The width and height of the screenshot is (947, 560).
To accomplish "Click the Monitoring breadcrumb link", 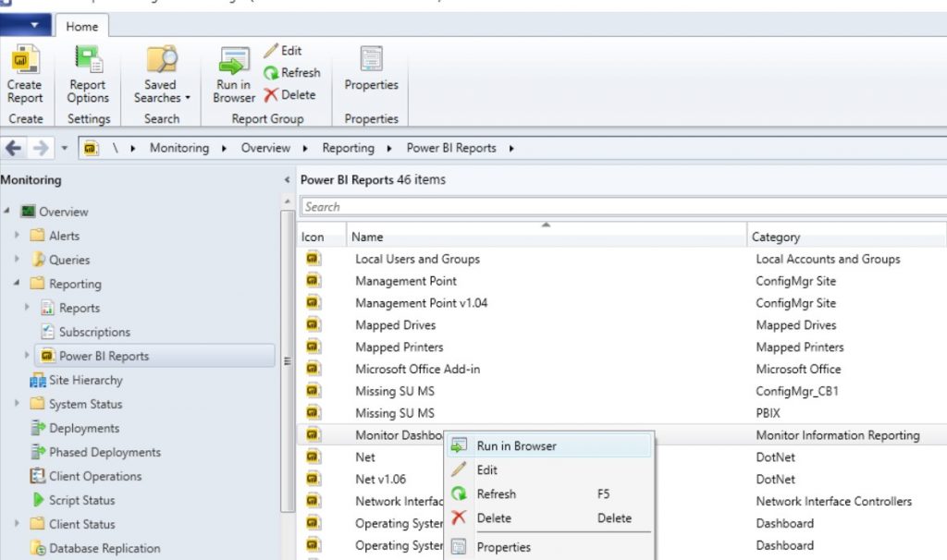I will click(x=179, y=148).
